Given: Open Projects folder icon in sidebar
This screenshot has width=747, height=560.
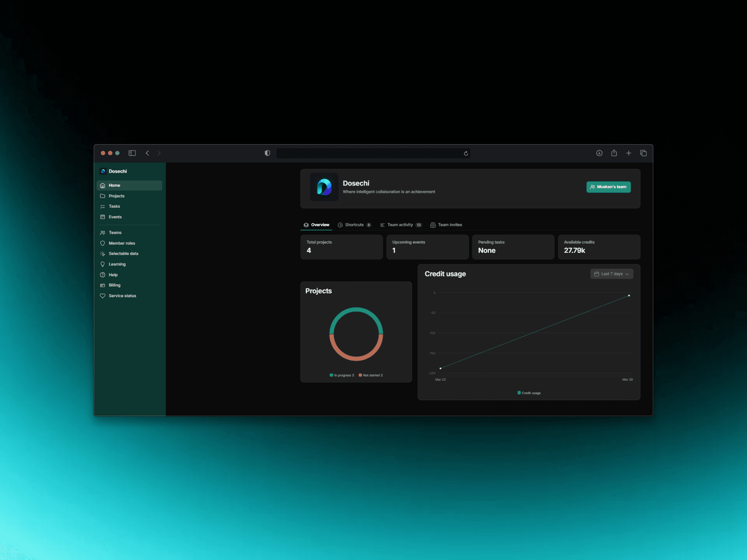Looking at the screenshot, I should (103, 196).
